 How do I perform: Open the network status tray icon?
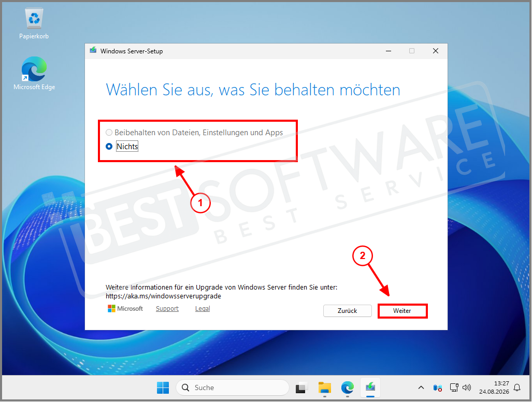[454, 387]
